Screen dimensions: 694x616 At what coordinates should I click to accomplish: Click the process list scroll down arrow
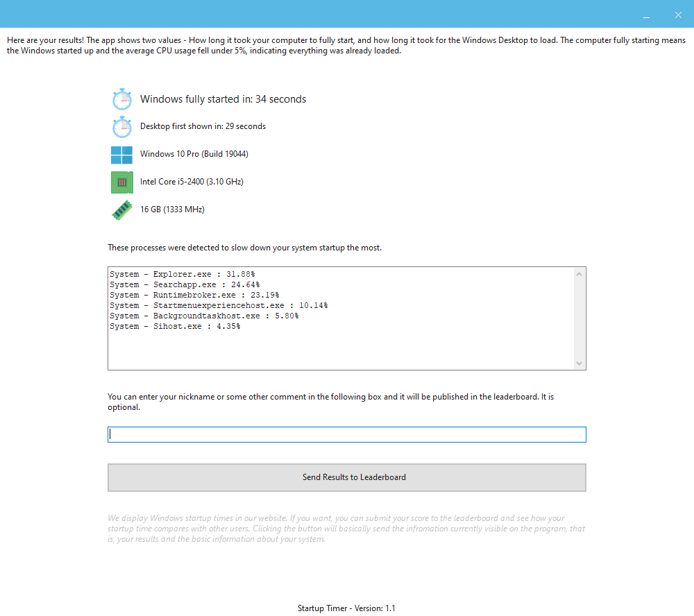[x=579, y=363]
